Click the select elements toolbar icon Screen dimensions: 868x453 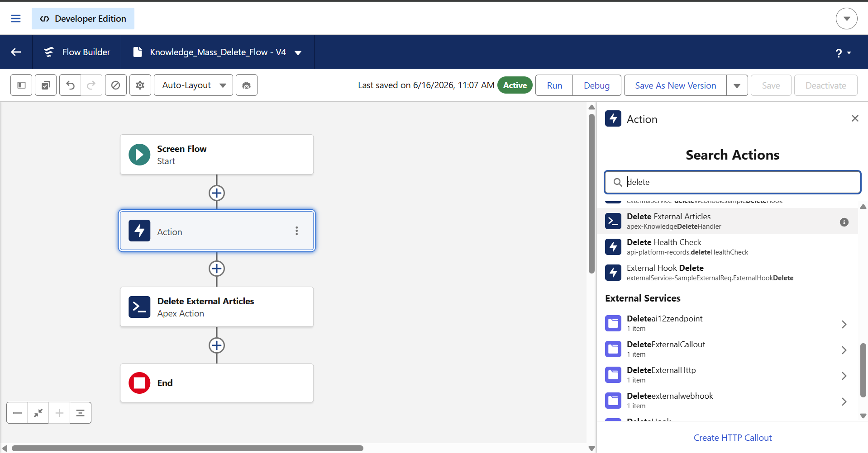(46, 85)
